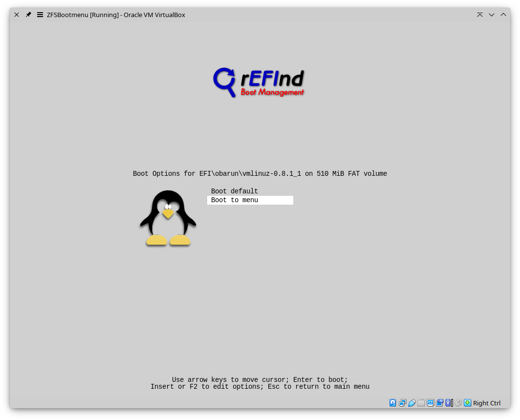Image resolution: width=520 pixels, height=420 pixels.
Task: Click the pin window icon in title bar
Action: point(28,15)
